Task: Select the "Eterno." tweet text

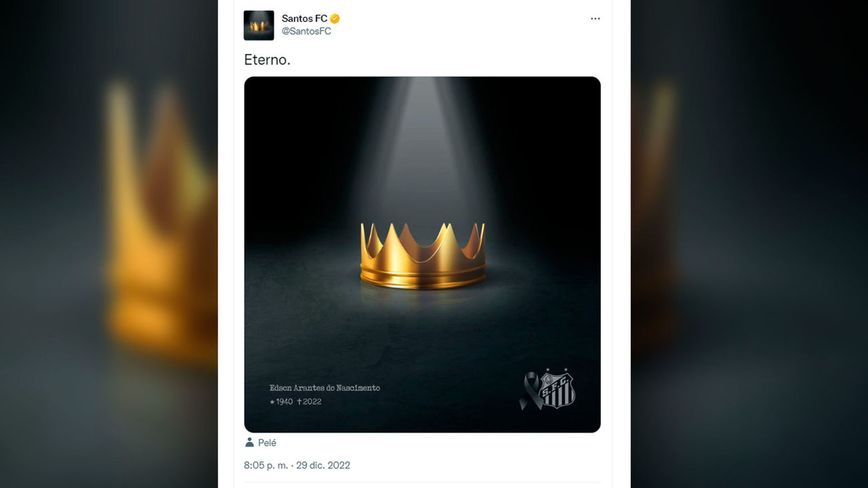Action: (x=267, y=59)
